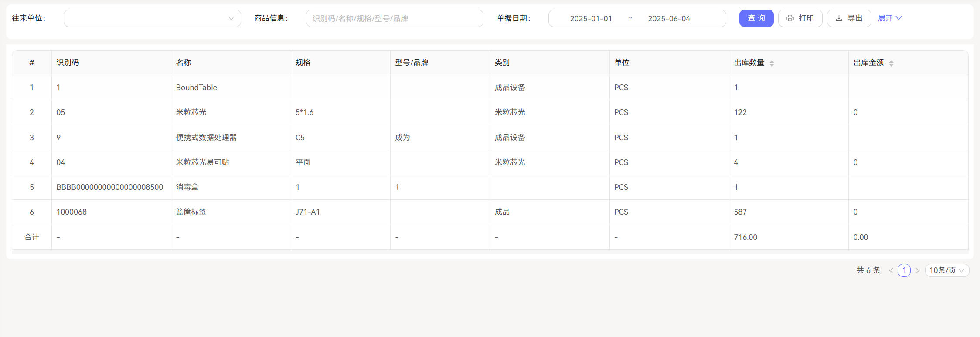This screenshot has width=980, height=337.
Task: Click the end date 2025-06-04 field
Action: [x=669, y=18]
